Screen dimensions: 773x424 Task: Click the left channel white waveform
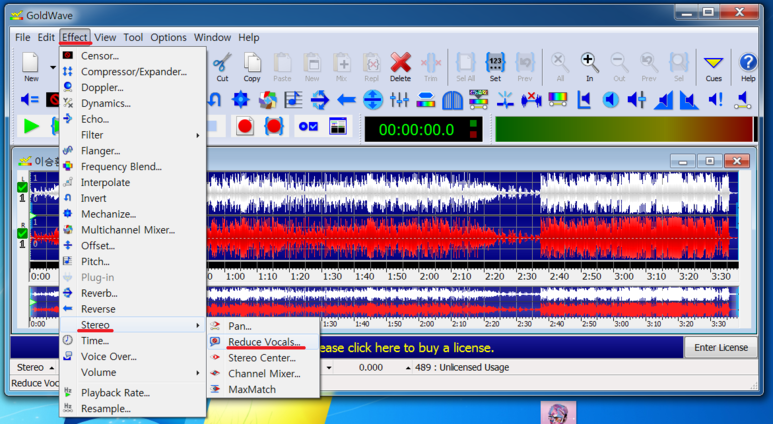(472, 192)
